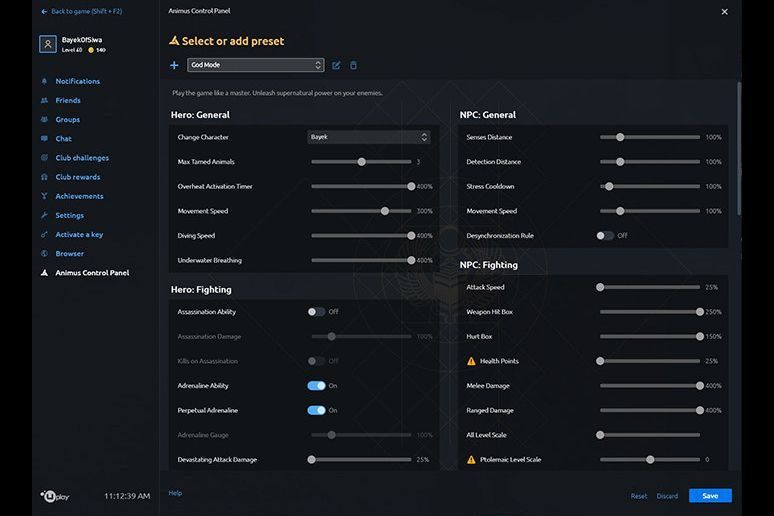Click the Help link

[x=175, y=493]
